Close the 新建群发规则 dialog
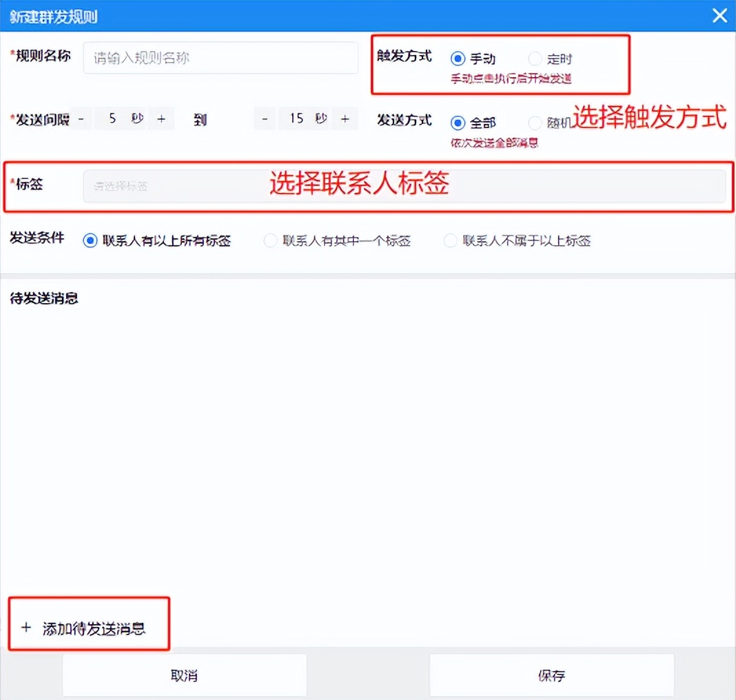The height and width of the screenshot is (700, 736). pos(719,15)
